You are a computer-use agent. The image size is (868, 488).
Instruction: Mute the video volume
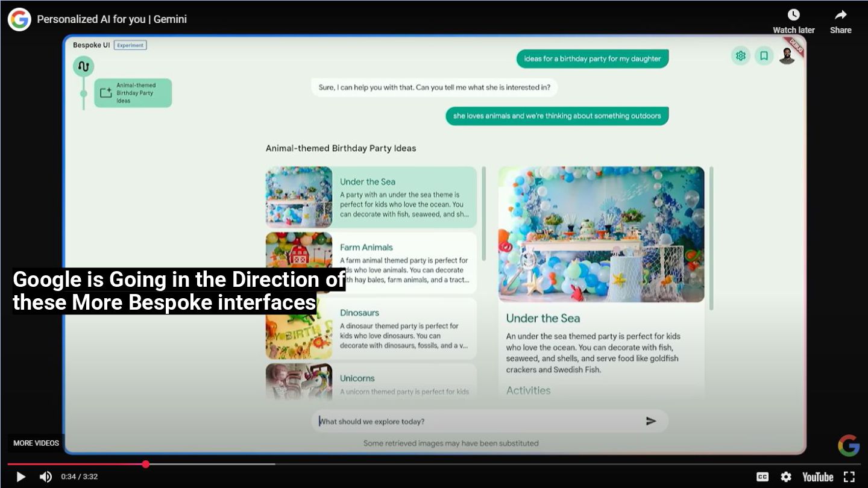[46, 477]
